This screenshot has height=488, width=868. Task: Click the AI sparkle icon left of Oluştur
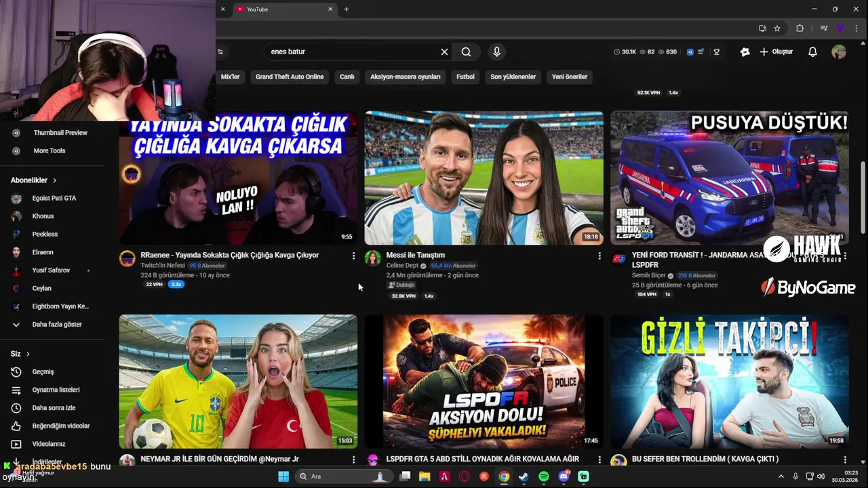click(x=745, y=52)
